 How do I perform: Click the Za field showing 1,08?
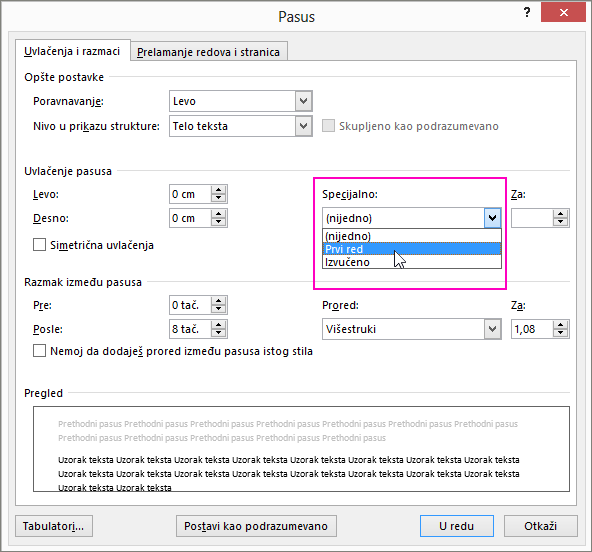[532, 329]
